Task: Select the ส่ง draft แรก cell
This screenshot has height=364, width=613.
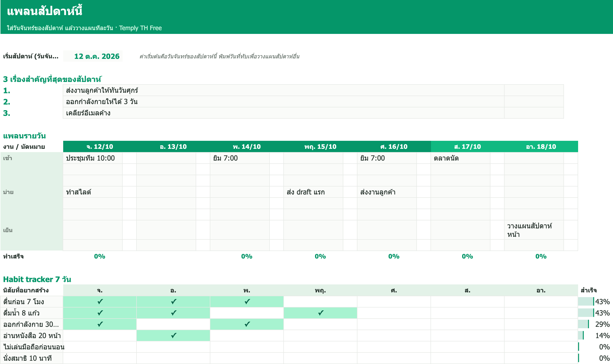Action: tap(313, 192)
